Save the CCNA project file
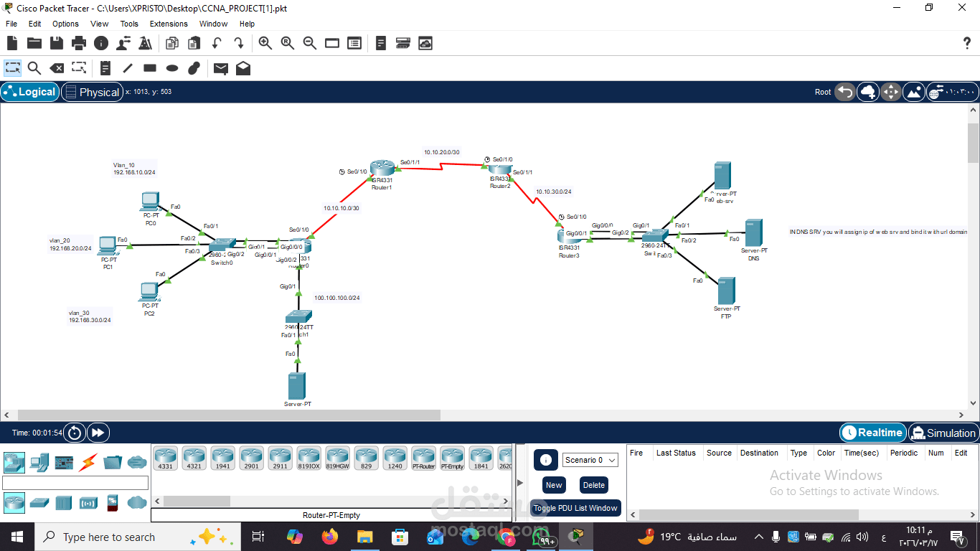Viewport: 980px width, 551px height. point(56,43)
